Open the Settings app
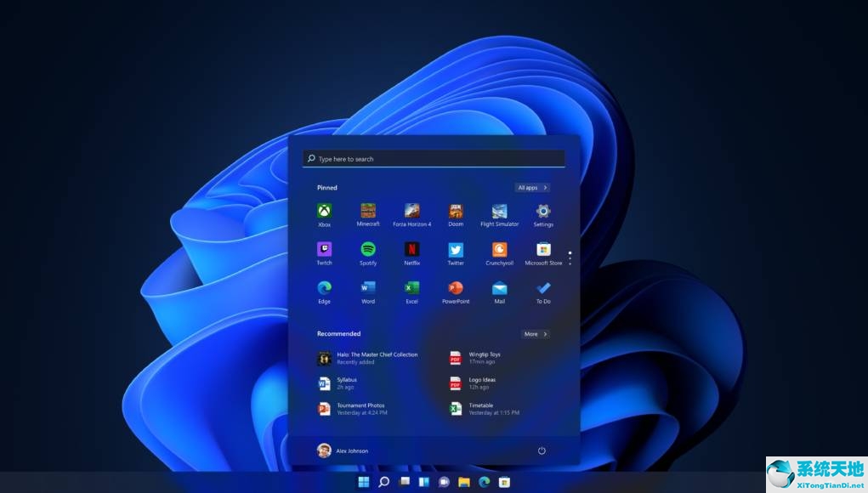 tap(543, 212)
